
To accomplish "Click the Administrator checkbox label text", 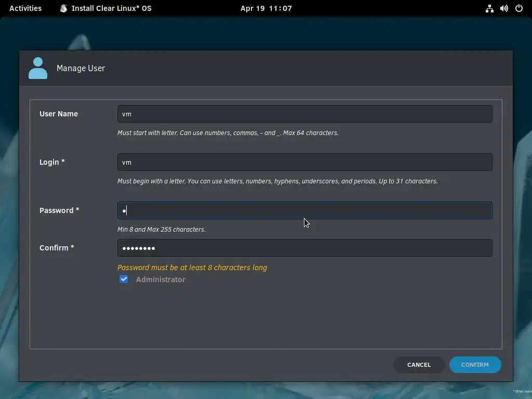I will (161, 280).
